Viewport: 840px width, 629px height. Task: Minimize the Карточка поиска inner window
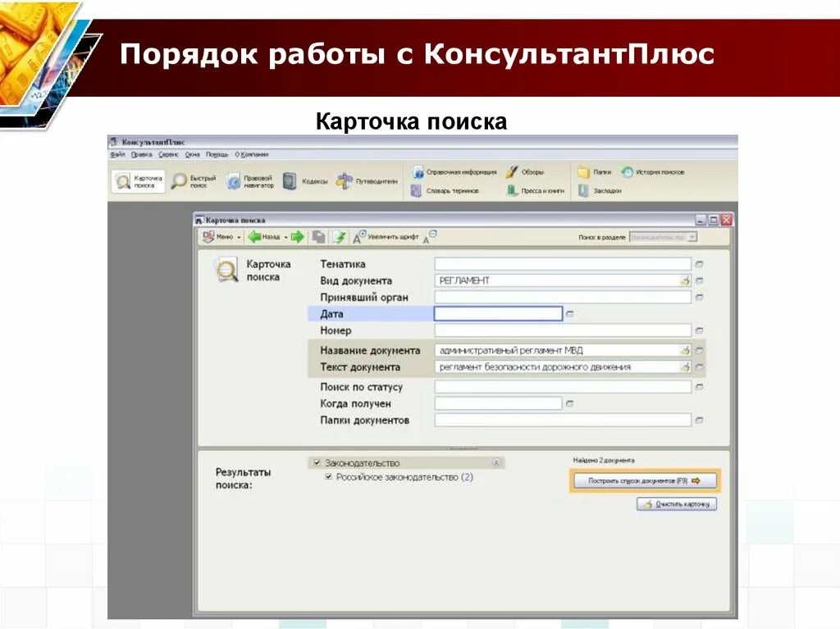tap(701, 221)
